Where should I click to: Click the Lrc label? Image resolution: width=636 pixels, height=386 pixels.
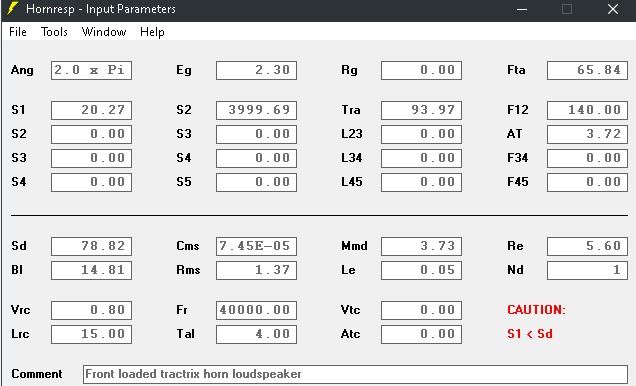click(x=20, y=334)
